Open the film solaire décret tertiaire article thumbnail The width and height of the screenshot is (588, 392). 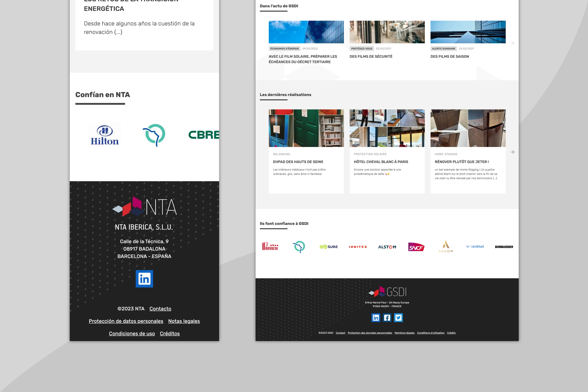(306, 32)
